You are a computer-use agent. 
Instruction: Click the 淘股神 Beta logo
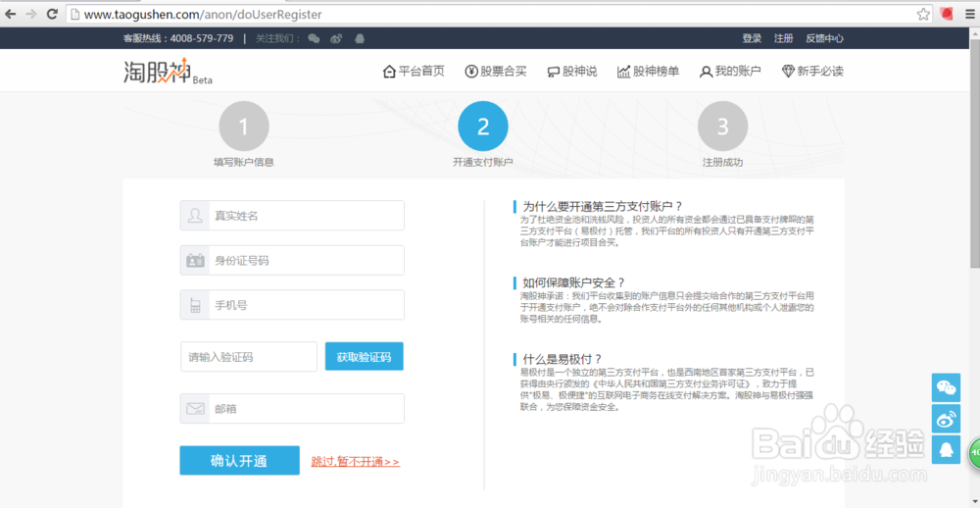[168, 72]
